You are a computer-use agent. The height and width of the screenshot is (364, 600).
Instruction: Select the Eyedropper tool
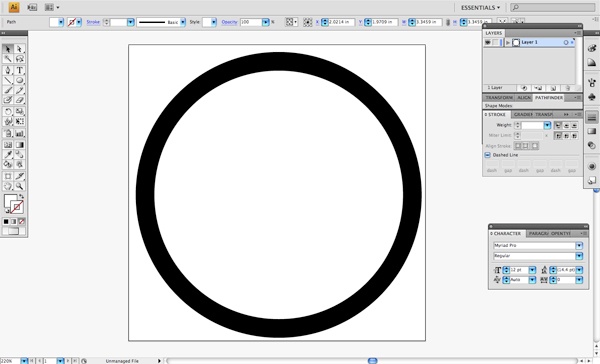click(x=8, y=154)
